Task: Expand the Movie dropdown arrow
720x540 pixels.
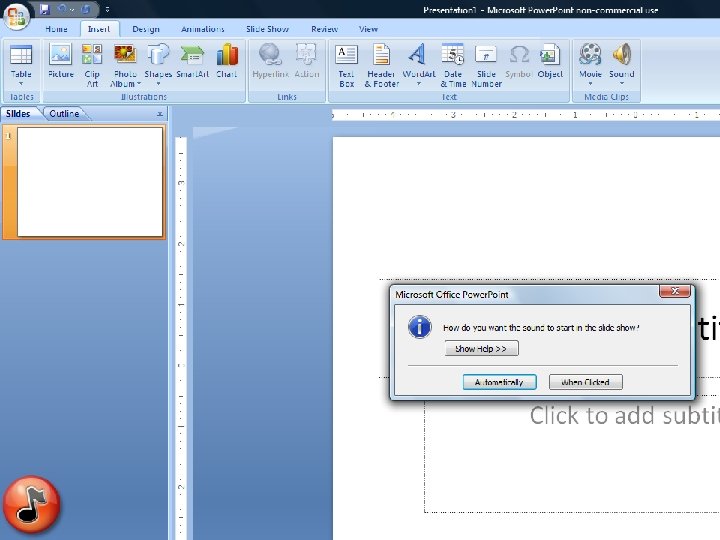Action: click(x=590, y=84)
